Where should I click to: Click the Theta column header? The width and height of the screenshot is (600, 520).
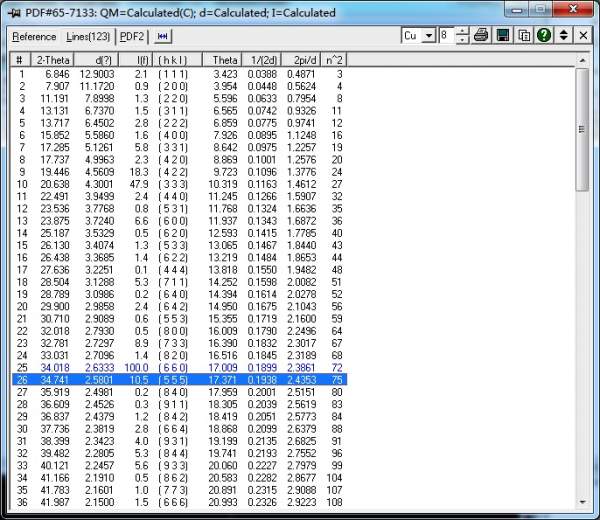(x=222, y=60)
